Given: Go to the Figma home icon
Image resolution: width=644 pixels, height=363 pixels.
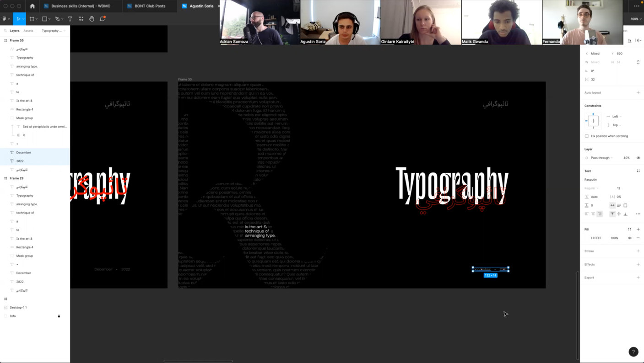Looking at the screenshot, I should point(32,6).
